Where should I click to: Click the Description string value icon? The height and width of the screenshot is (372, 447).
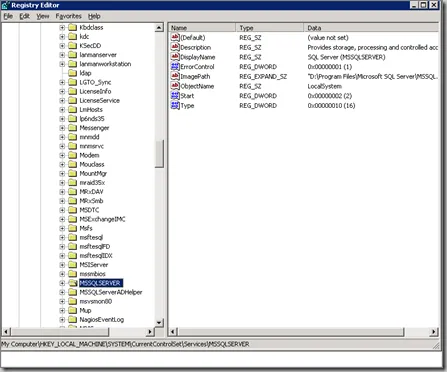(175, 47)
